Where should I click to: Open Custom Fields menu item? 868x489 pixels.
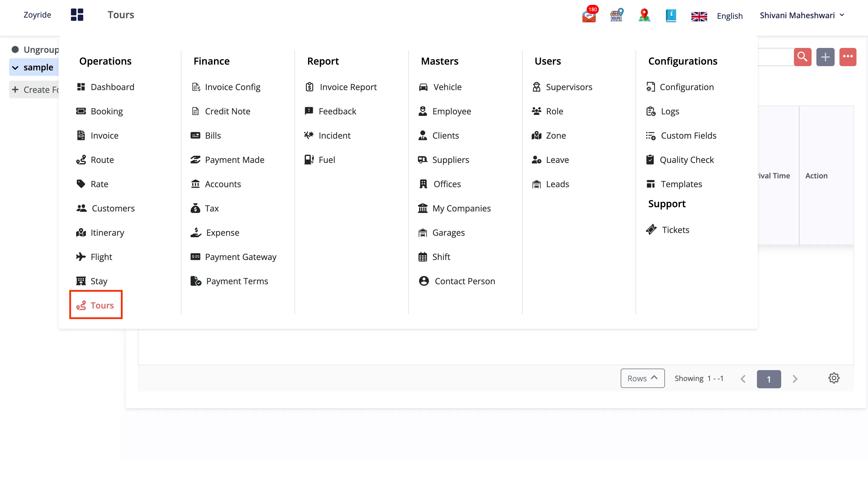tap(681, 135)
